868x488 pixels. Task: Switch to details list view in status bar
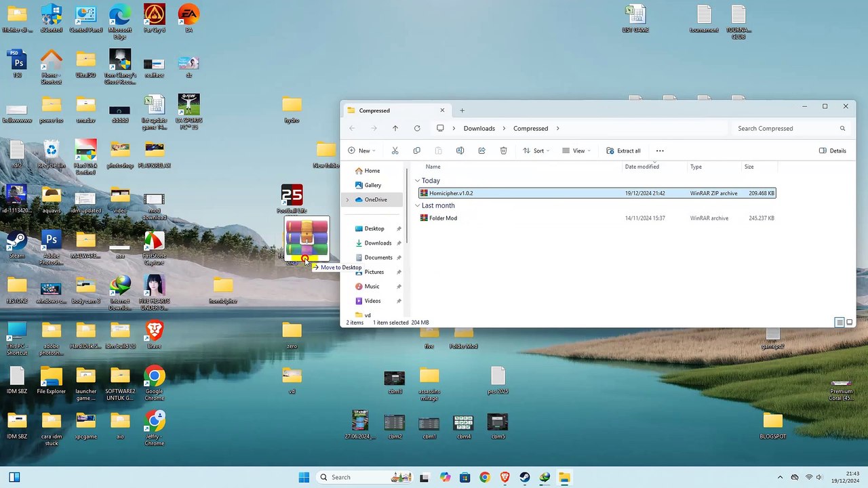coord(839,323)
